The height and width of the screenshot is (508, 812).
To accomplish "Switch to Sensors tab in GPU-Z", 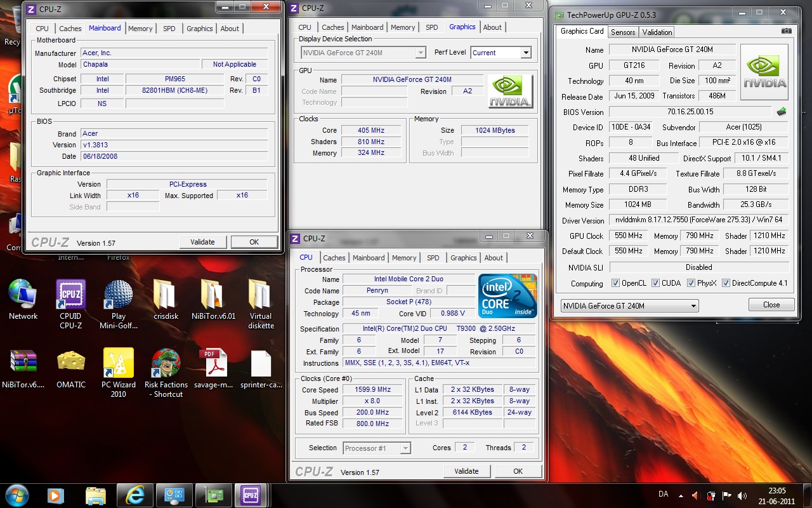I will (x=623, y=32).
